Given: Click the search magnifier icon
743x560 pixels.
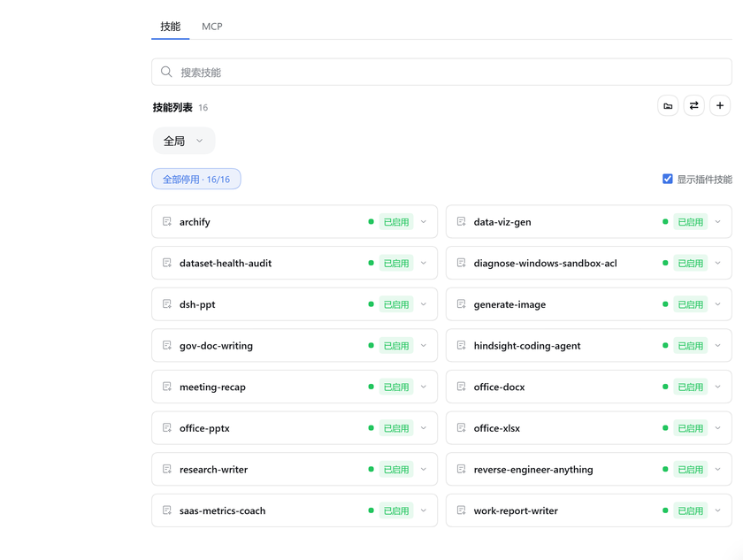Looking at the screenshot, I should [166, 72].
